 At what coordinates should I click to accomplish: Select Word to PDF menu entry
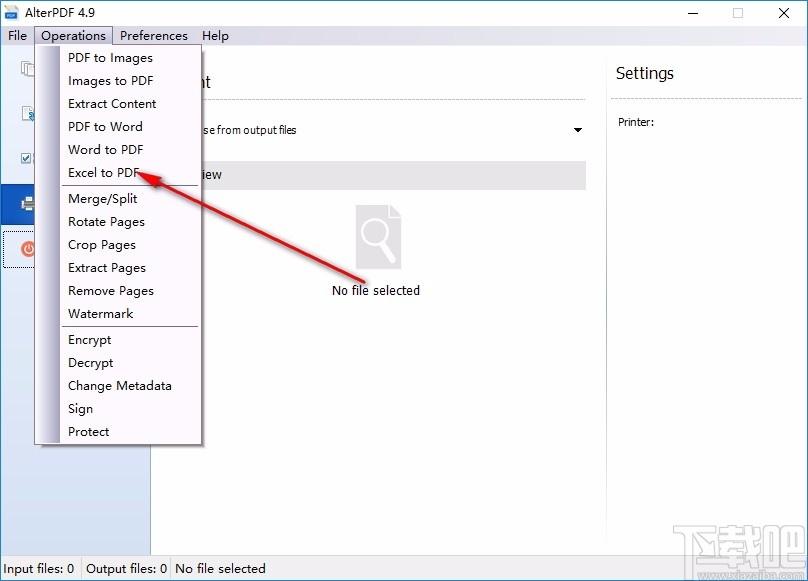click(106, 150)
